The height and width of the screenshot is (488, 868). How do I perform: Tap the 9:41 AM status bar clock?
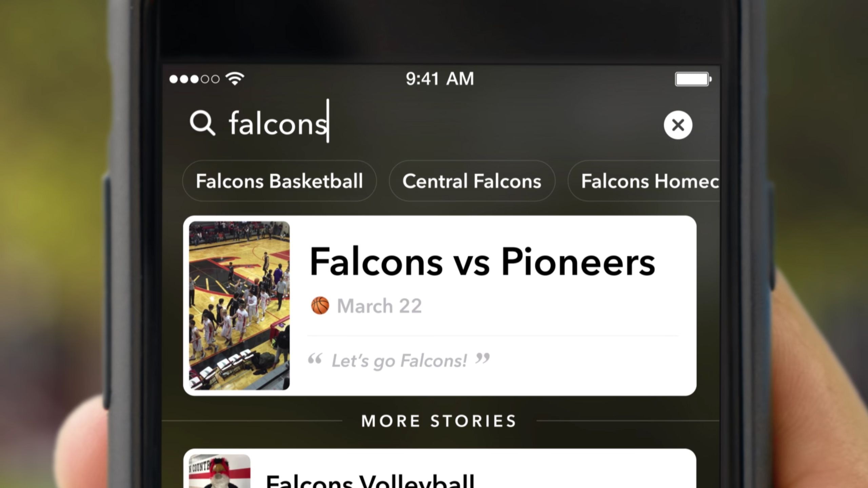[440, 79]
